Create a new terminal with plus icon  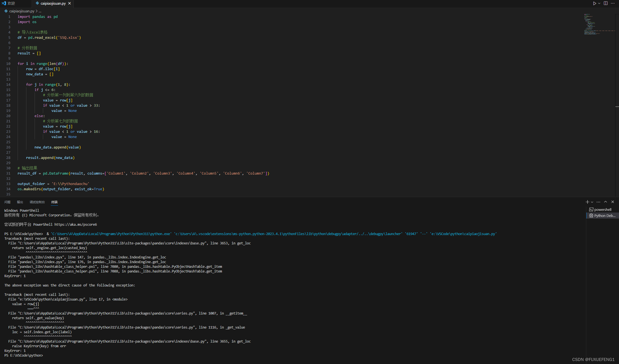point(587,202)
